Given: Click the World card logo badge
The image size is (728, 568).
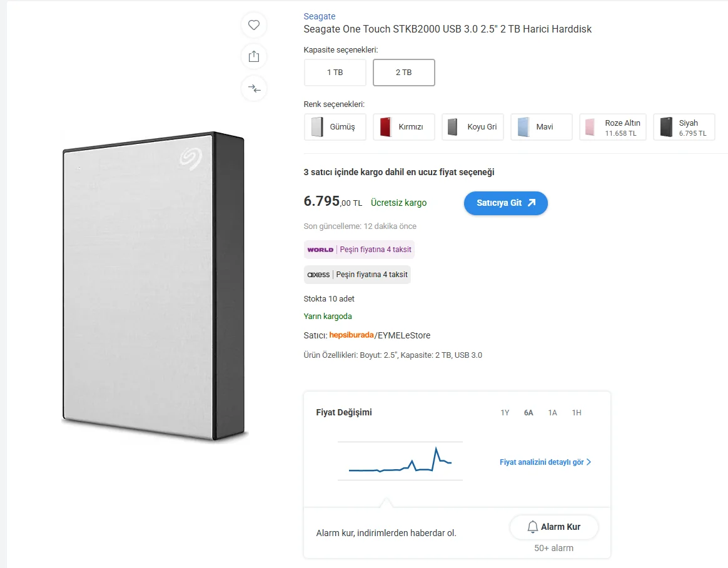Looking at the screenshot, I should coord(320,250).
